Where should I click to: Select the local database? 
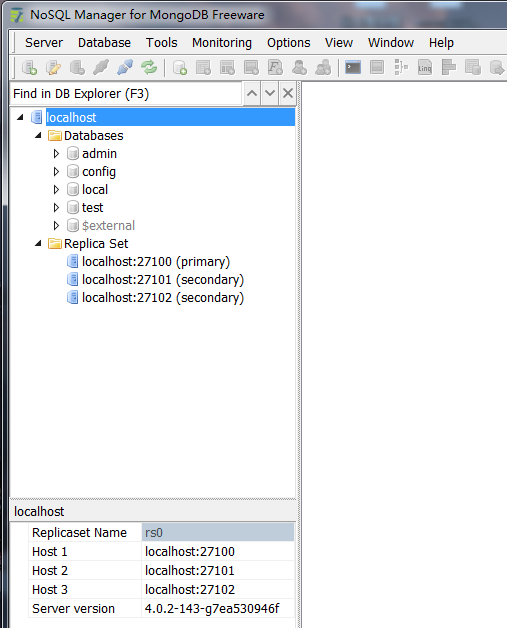coord(95,189)
